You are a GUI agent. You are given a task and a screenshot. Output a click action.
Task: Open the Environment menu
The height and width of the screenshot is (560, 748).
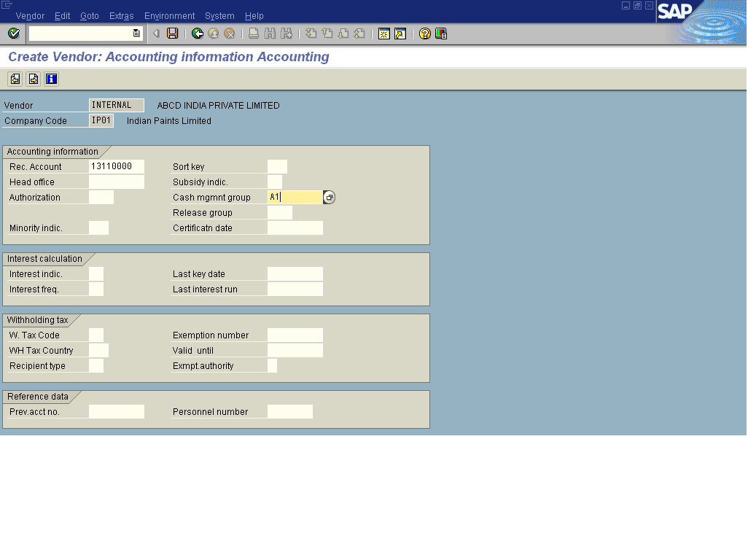[x=169, y=16]
